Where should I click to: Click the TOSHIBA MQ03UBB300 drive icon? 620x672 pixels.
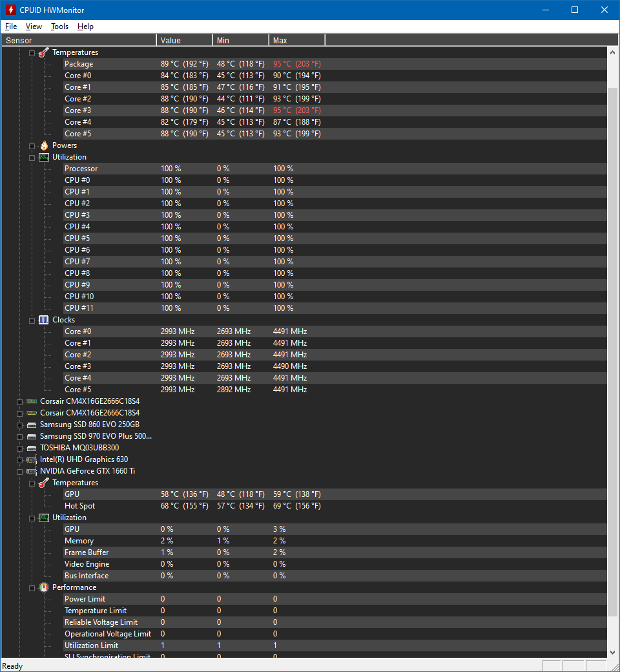(x=31, y=448)
